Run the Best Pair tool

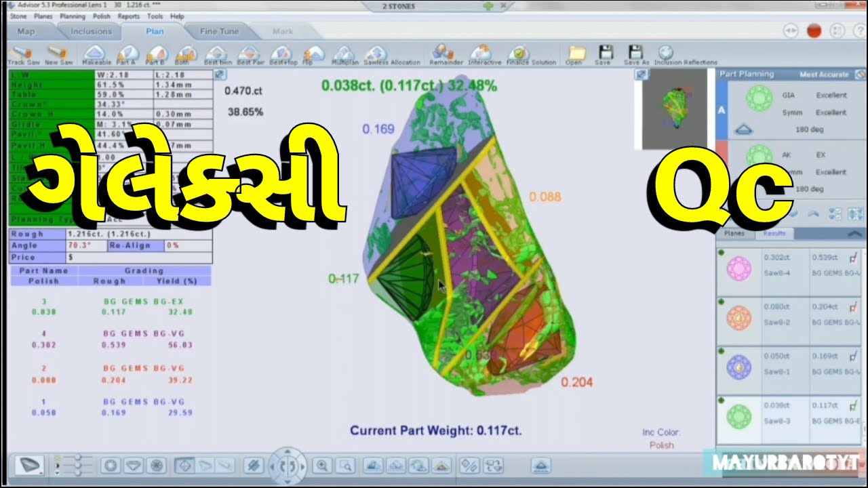250,56
